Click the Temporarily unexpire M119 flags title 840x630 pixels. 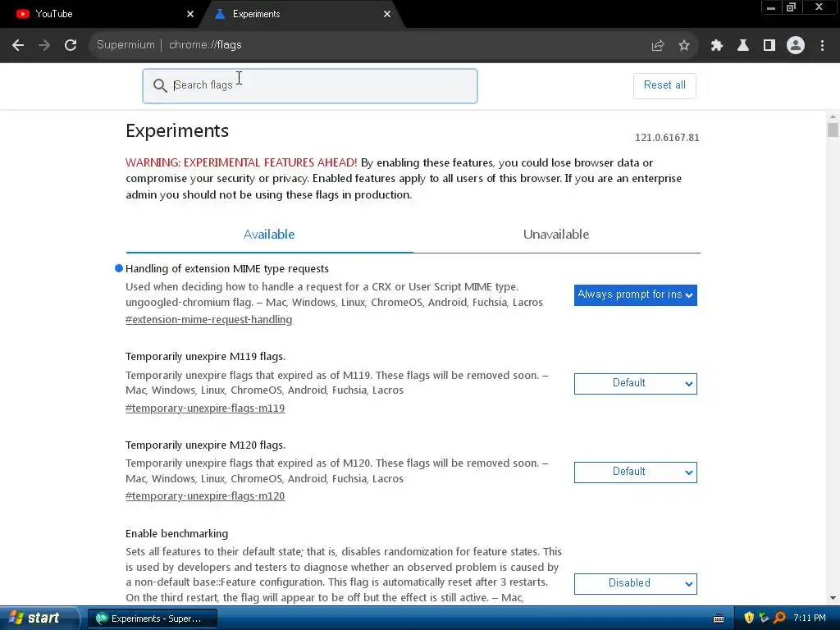(205, 356)
